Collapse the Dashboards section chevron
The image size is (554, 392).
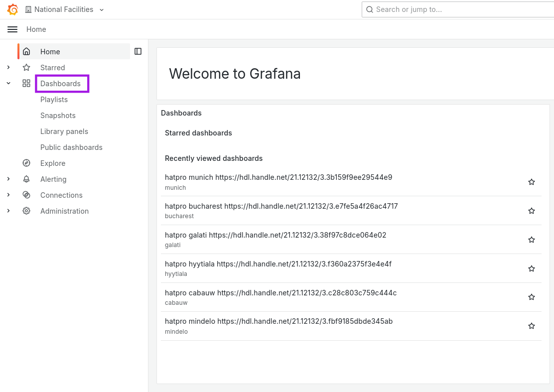[x=8, y=83]
